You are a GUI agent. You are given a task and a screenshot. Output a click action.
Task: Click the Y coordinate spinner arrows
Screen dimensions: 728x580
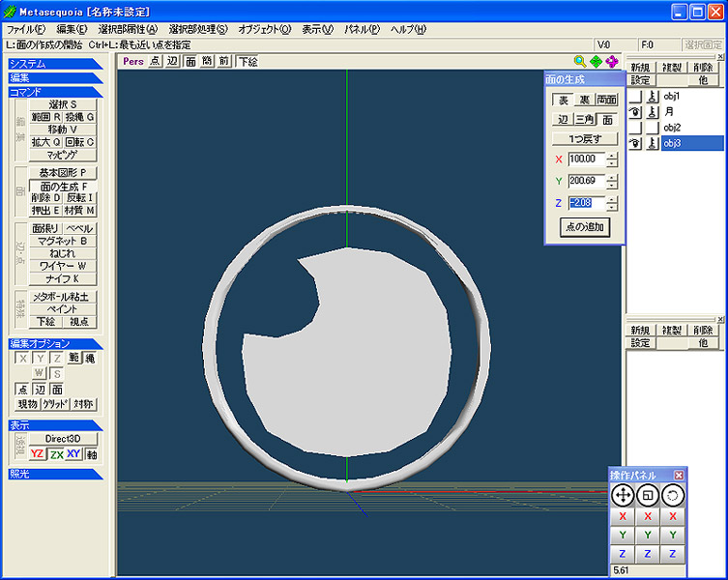tap(613, 181)
